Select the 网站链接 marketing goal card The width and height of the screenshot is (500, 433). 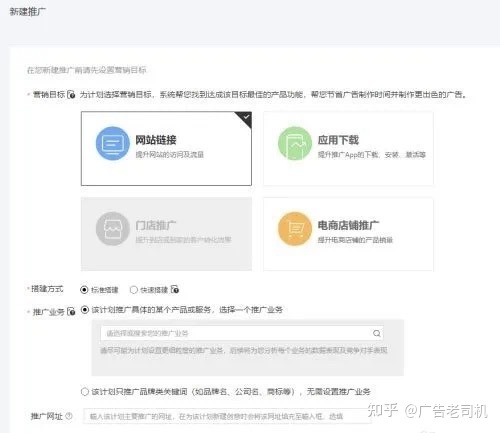click(x=166, y=148)
